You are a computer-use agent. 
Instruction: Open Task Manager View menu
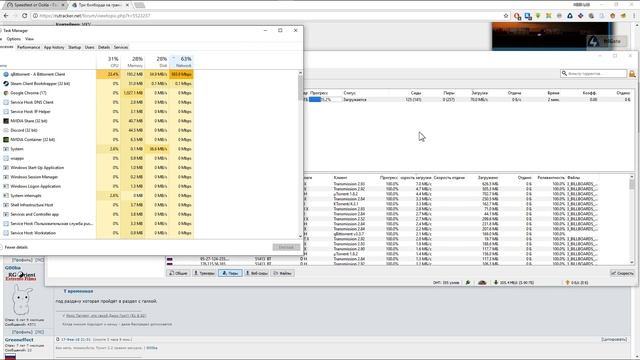pyautogui.click(x=29, y=39)
